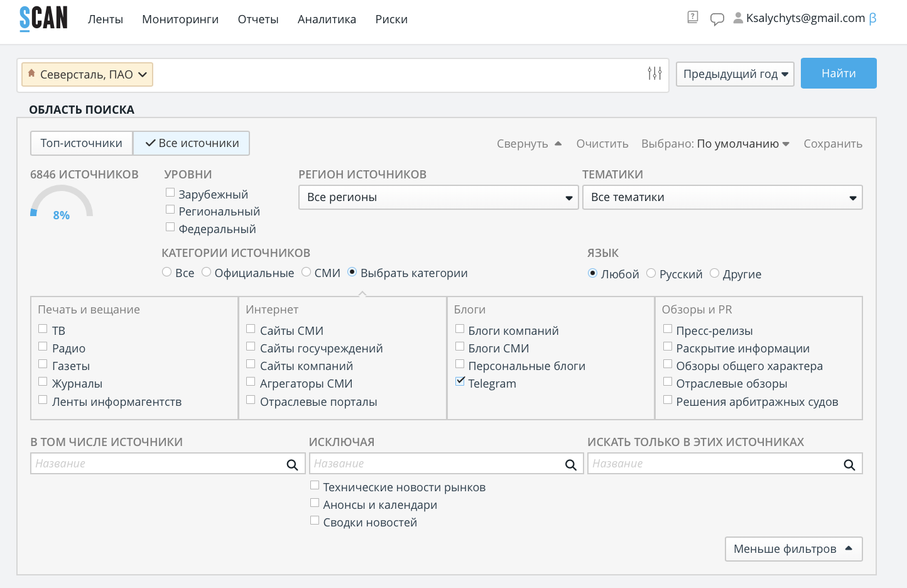Check the Федеральный level checkbox

170,227
